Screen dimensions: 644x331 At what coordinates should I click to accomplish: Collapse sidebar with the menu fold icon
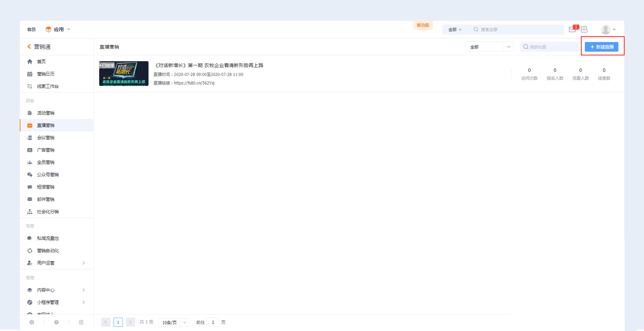pos(81,322)
